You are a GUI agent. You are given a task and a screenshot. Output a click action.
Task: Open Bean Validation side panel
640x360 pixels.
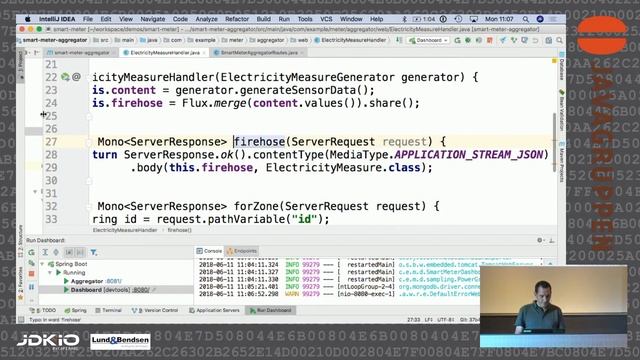pos(562,111)
